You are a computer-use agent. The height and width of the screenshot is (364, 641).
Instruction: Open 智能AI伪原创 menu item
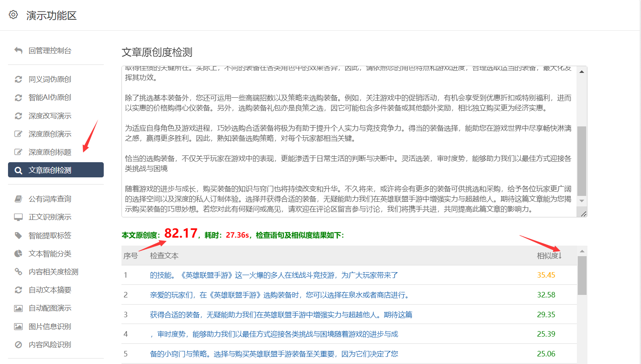click(x=50, y=97)
